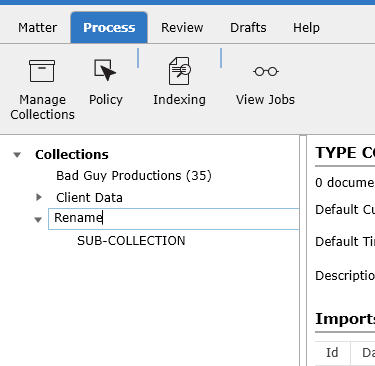Image resolution: width=375 pixels, height=366 pixels.
Task: Click the Manage Collections label
Action: 42,107
